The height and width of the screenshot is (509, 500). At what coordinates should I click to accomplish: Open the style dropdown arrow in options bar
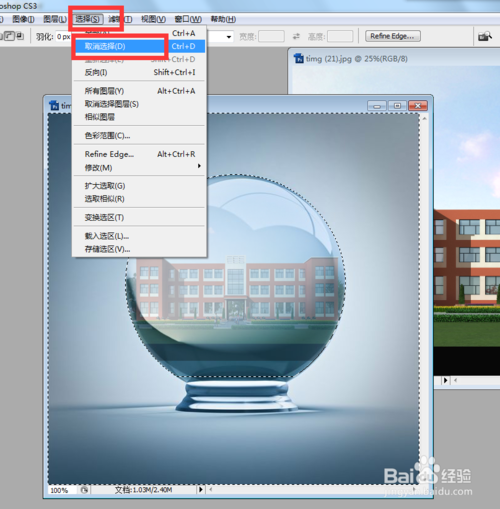(x=229, y=37)
